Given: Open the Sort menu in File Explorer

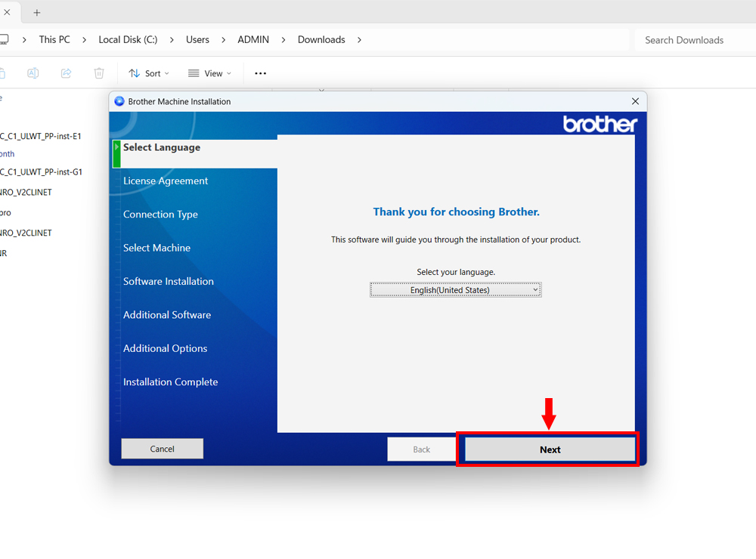Looking at the screenshot, I should 148,73.
